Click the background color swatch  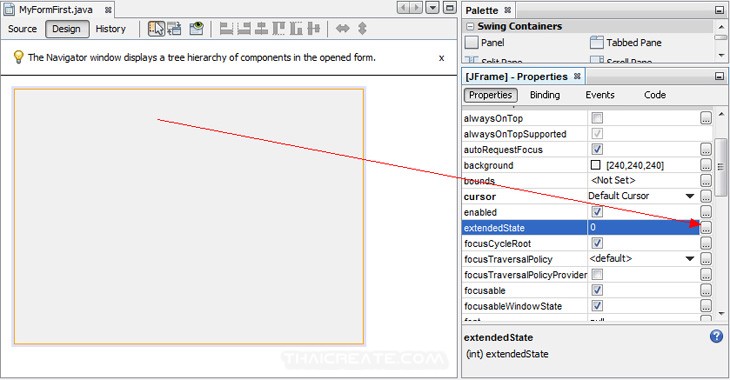coord(595,165)
